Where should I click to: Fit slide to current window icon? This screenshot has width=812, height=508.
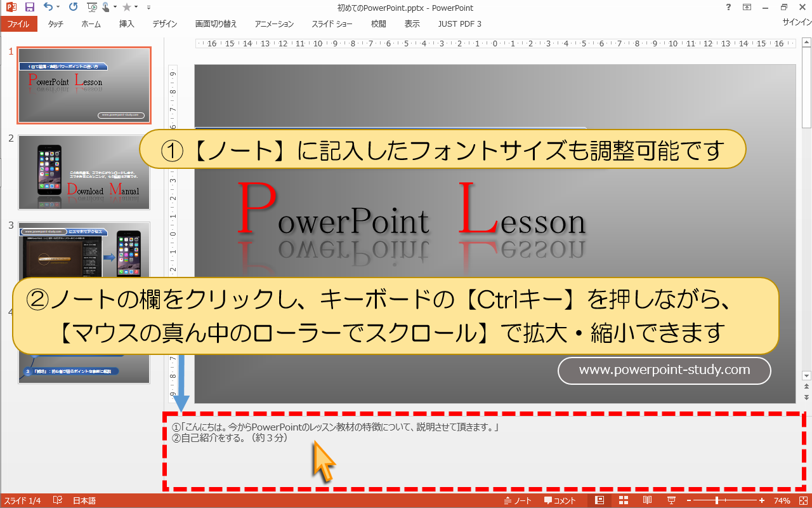tap(802, 501)
